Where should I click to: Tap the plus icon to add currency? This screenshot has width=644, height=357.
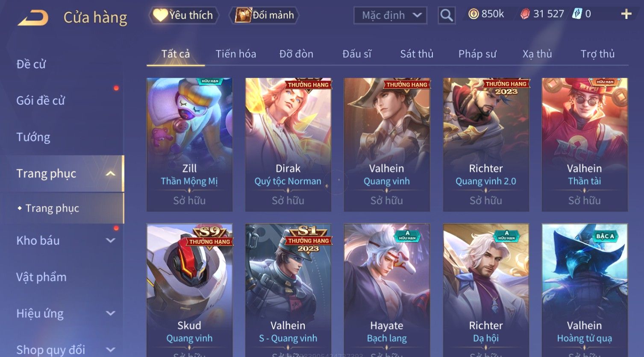(626, 14)
